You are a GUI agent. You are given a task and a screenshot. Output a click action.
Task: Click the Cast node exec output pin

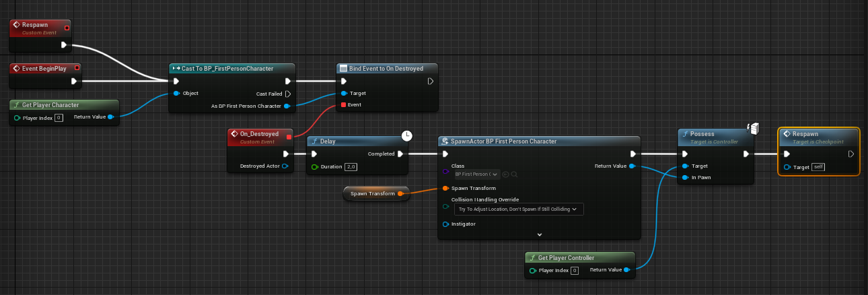(287, 81)
